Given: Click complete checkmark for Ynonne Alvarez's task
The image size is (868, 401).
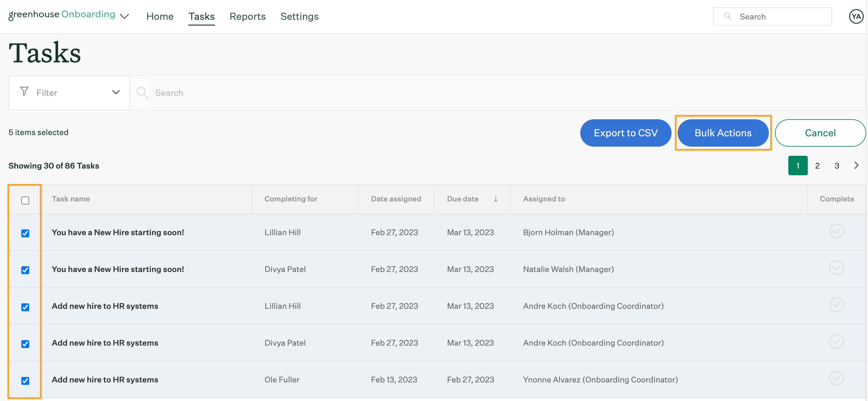Looking at the screenshot, I should (x=836, y=378).
